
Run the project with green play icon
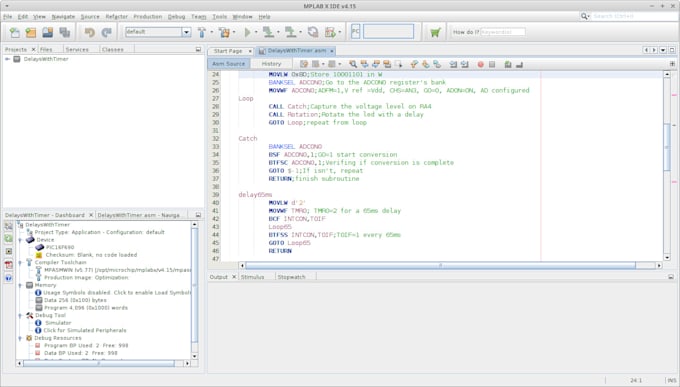247,32
